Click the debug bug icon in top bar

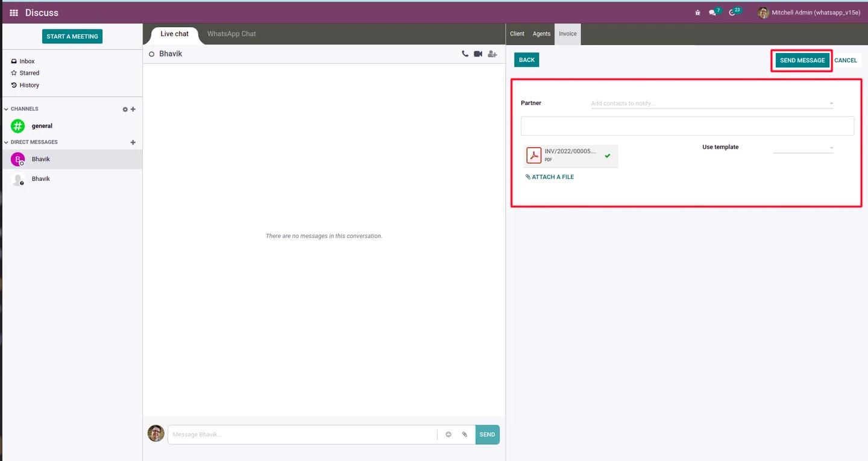click(698, 13)
